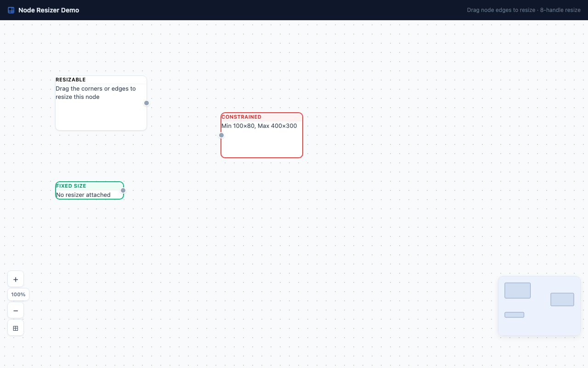Viewport: 588px width, 368px height.
Task: Click the Constrained node's left connection handle
Action: coord(221,135)
